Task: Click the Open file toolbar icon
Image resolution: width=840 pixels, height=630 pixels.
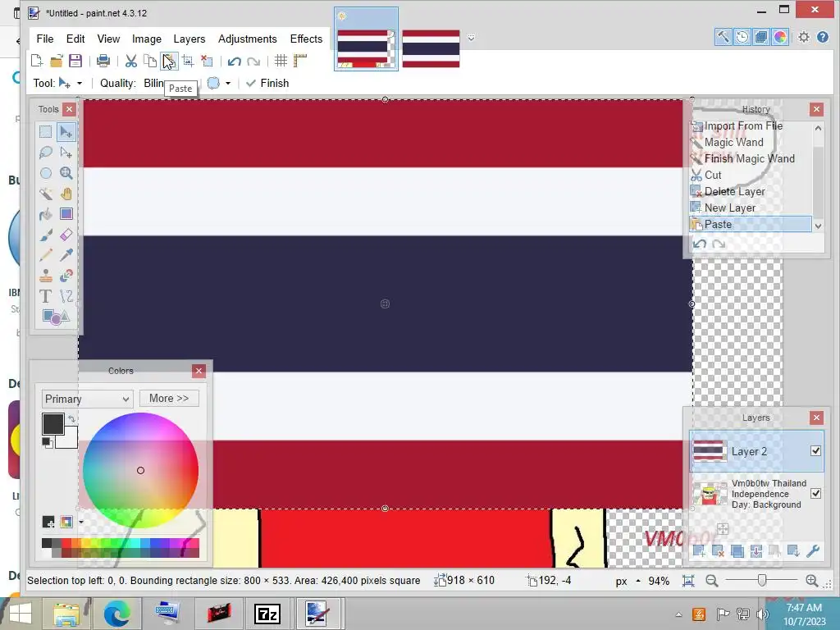Action: [57, 61]
